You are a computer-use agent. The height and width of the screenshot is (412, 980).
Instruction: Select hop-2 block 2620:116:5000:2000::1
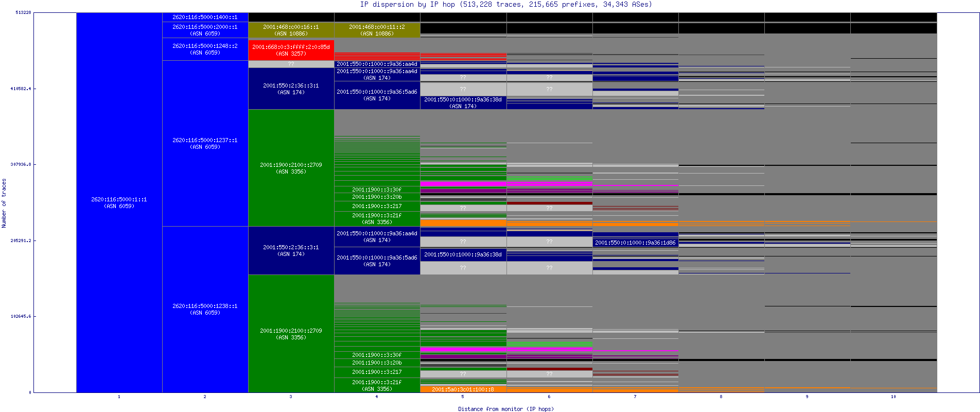[205, 30]
